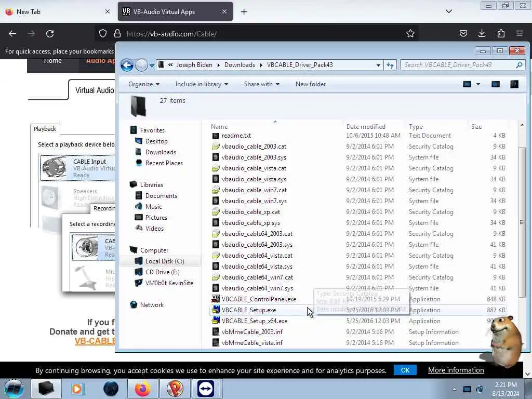
Task: Click the change view icon
Action: coord(467,84)
